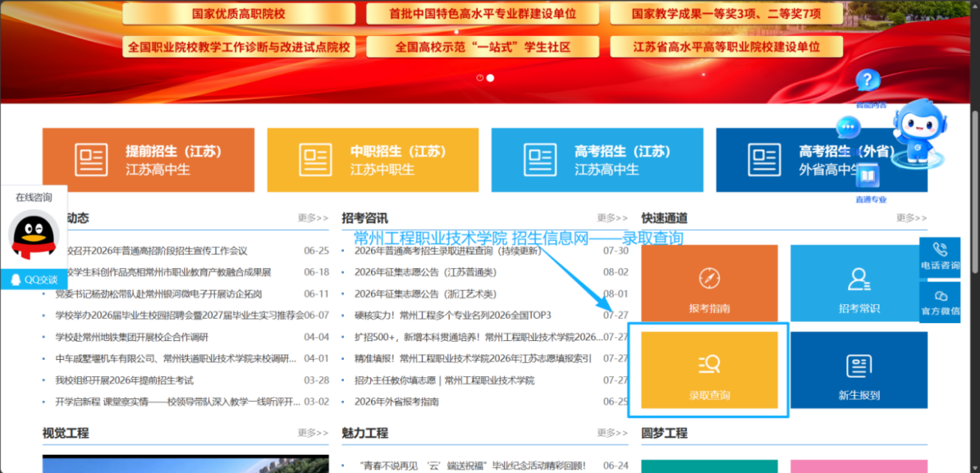980x473 pixels.
Task: Open the 直通专业 book icon
Action: [x=869, y=177]
